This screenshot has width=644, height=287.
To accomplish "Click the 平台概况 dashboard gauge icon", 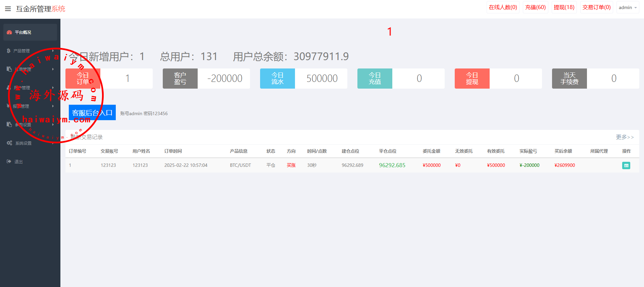I will [x=9, y=32].
